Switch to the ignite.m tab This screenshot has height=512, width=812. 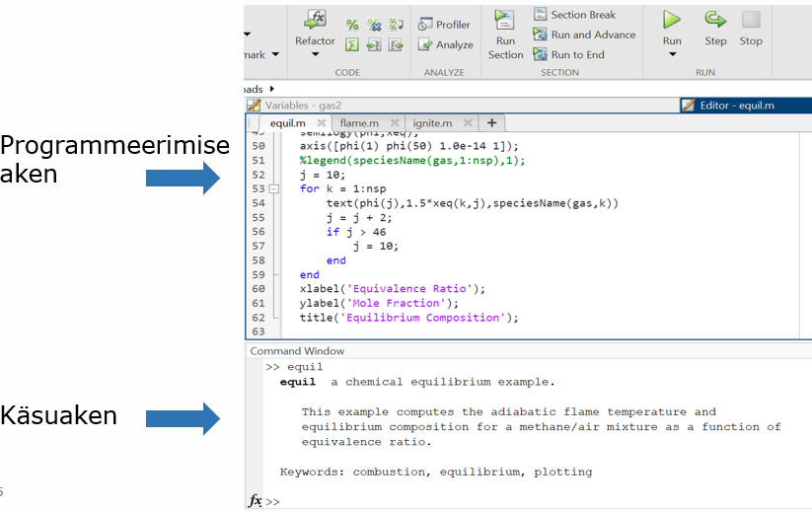[432, 123]
